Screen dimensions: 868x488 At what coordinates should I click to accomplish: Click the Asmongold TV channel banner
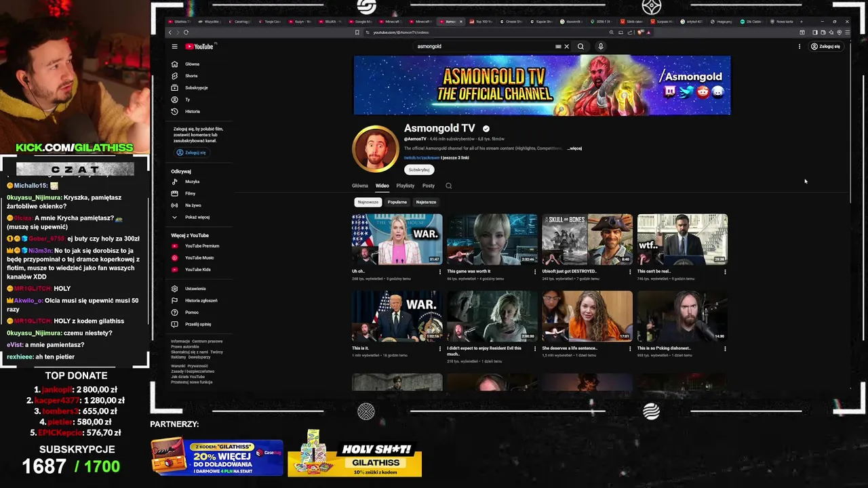tap(542, 85)
